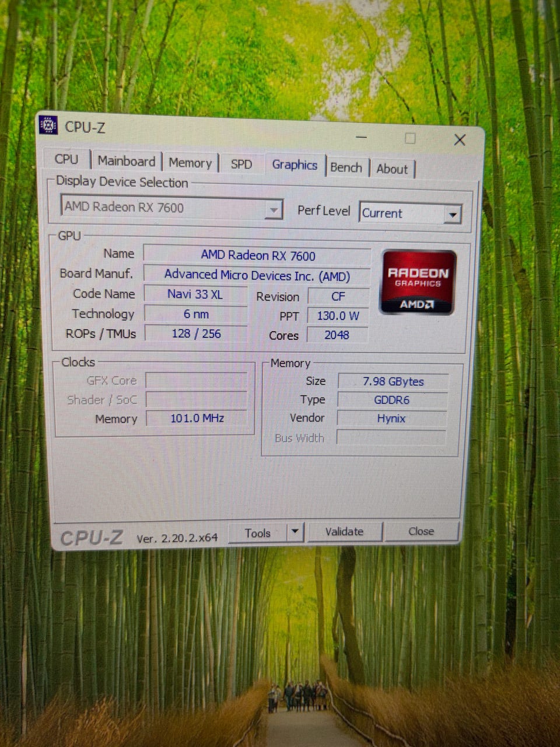Switch to the Bench tab
The image size is (560, 747).
click(346, 167)
